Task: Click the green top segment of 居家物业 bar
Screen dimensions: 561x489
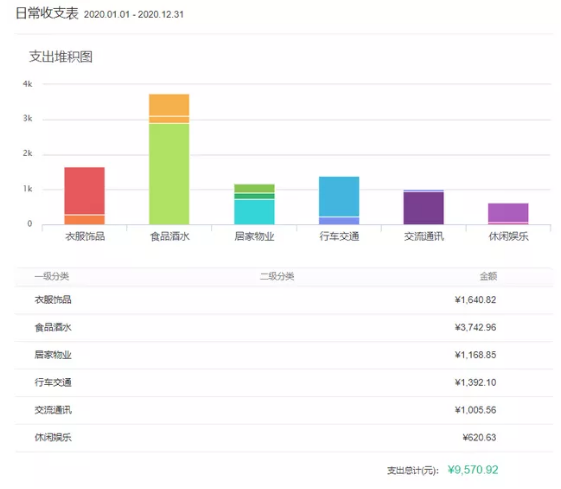Action: (x=254, y=188)
